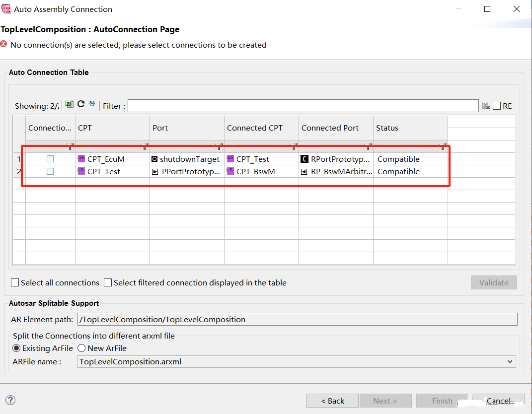The image size is (532, 414).
Task: Open the help question mark icon
Action: coord(10,400)
